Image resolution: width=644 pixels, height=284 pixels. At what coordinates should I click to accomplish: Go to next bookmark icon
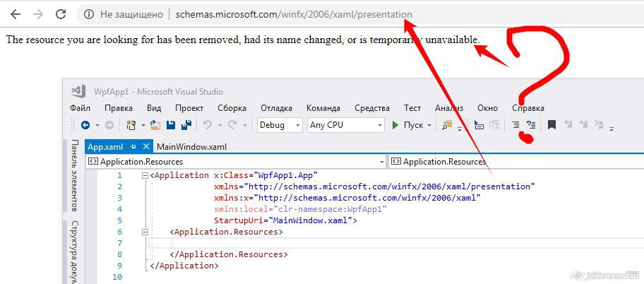tap(583, 124)
